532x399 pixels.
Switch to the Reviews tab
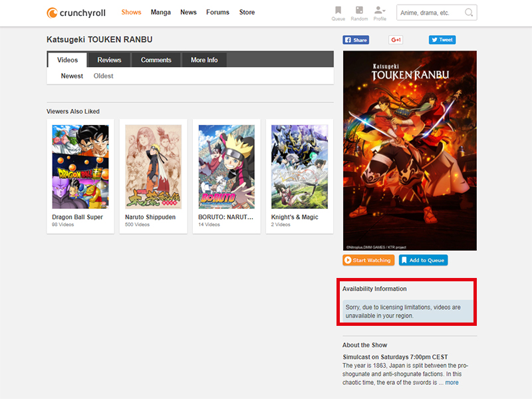tap(109, 60)
